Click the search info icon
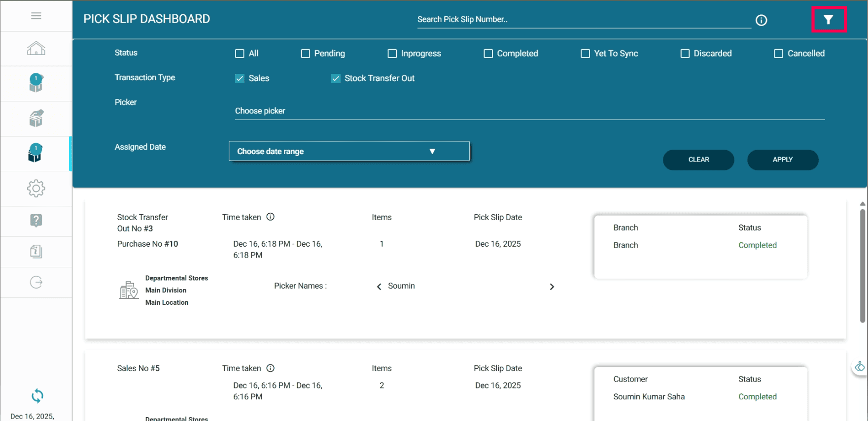Viewport: 868px width, 421px height. click(x=761, y=20)
